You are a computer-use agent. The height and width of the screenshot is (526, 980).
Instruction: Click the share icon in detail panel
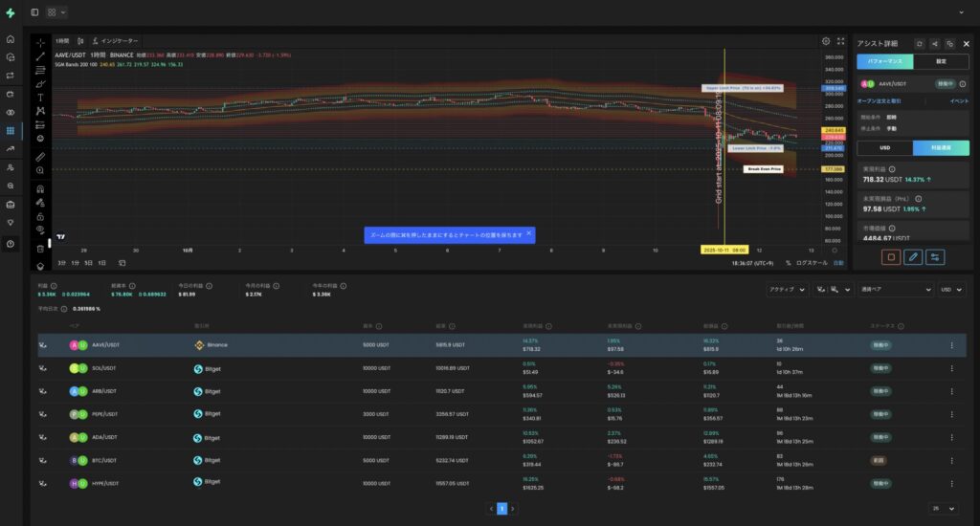click(934, 43)
